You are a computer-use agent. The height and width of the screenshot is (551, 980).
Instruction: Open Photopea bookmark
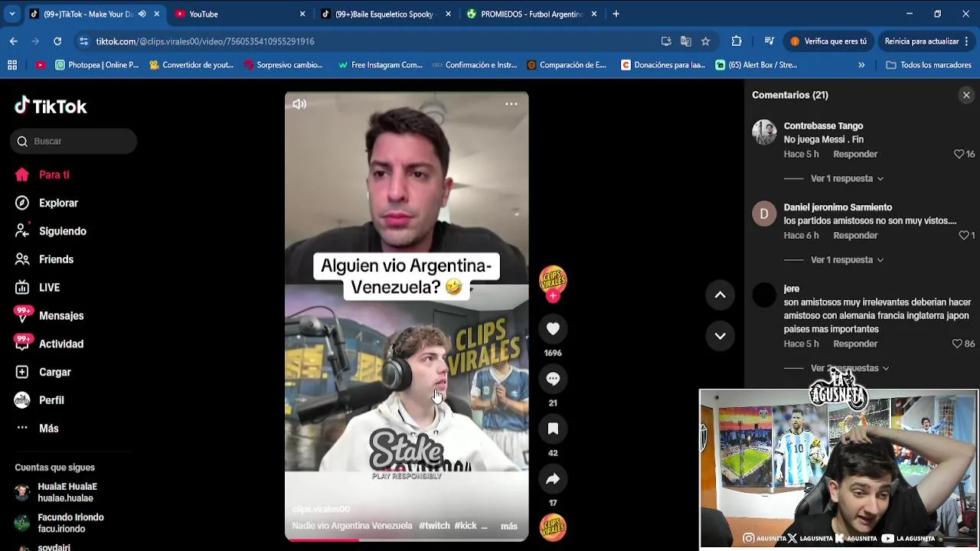pos(96,65)
